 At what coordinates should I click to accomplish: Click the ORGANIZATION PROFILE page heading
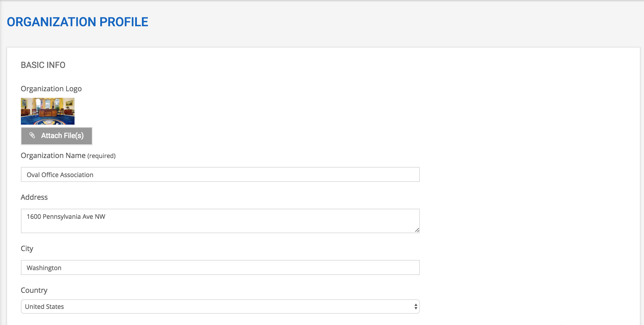pos(78,22)
